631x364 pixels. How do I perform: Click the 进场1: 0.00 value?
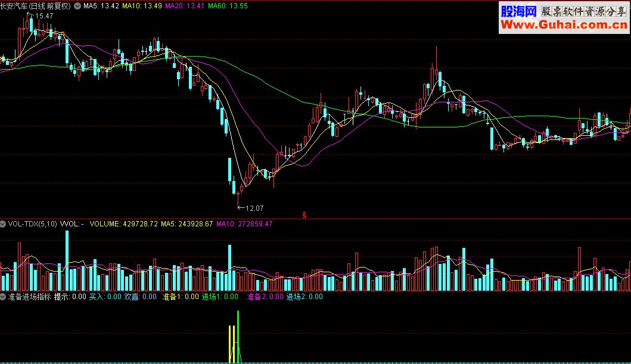click(220, 297)
